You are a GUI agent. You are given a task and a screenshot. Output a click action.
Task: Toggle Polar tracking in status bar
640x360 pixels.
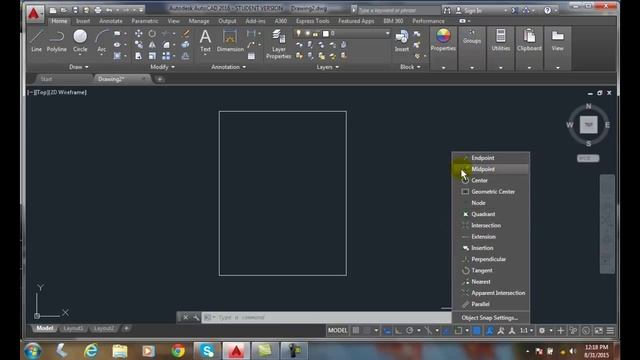[410, 331]
